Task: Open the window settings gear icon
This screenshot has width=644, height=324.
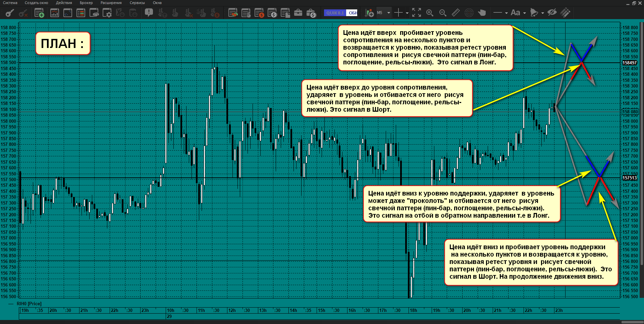Action: (107, 13)
